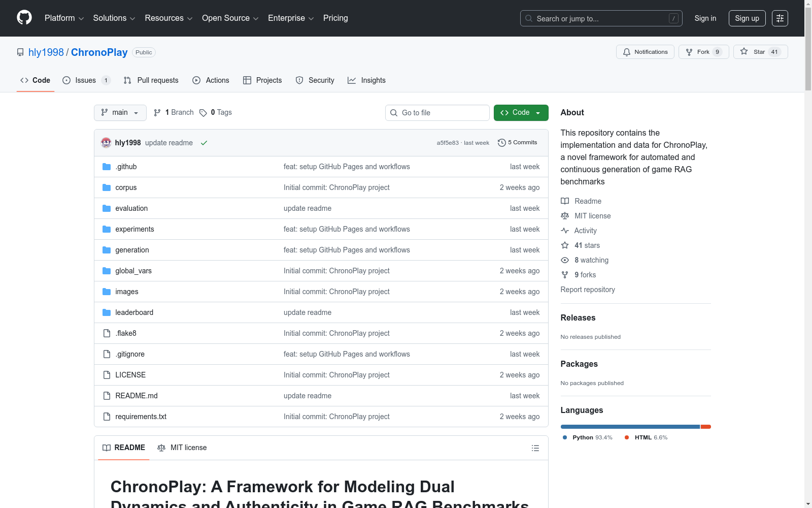
Task: Open the LICENSE file
Action: (130, 375)
